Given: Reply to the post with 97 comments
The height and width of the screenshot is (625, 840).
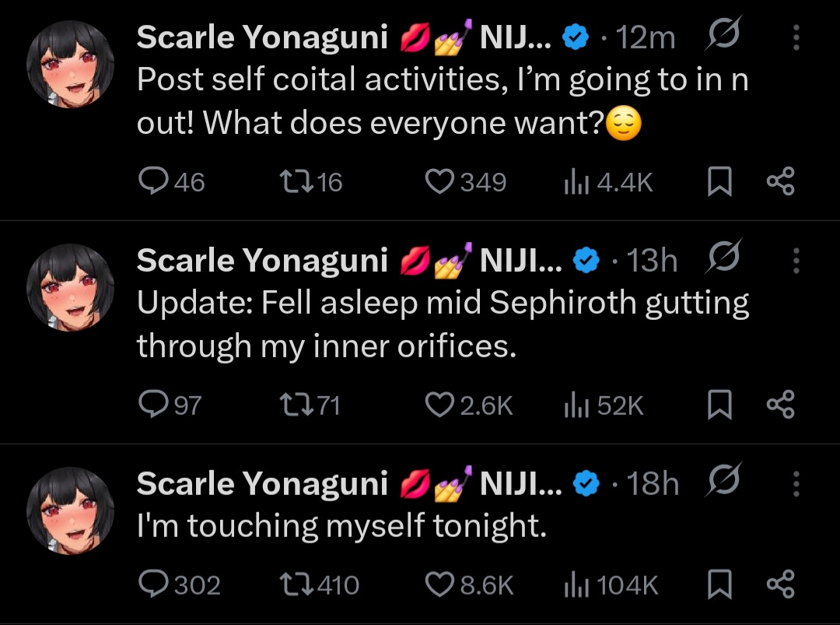Looking at the screenshot, I should click(x=151, y=405).
